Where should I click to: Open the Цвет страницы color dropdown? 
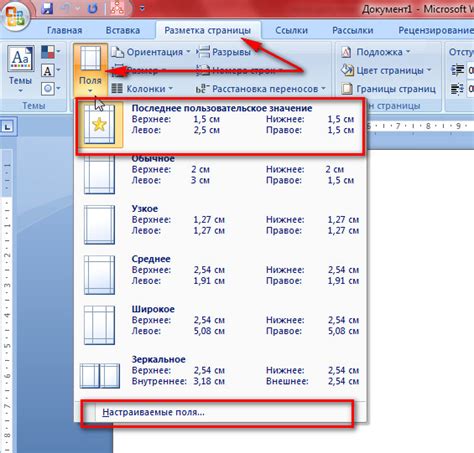(x=386, y=70)
